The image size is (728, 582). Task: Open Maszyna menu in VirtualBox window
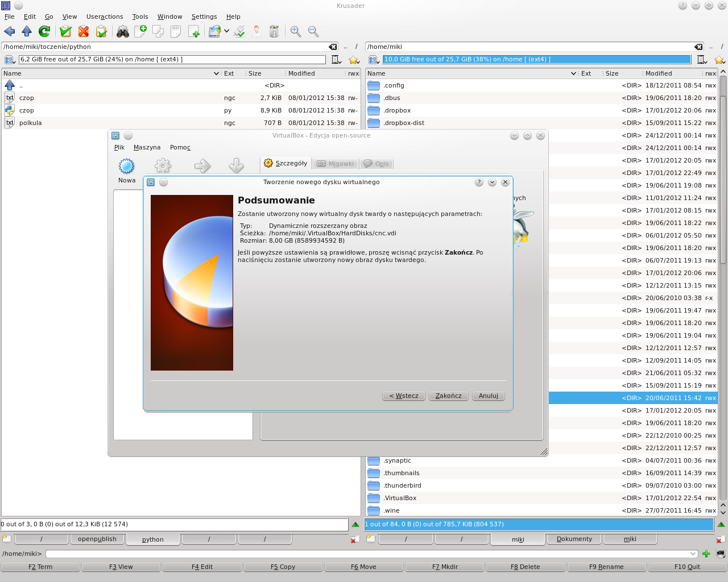[147, 147]
